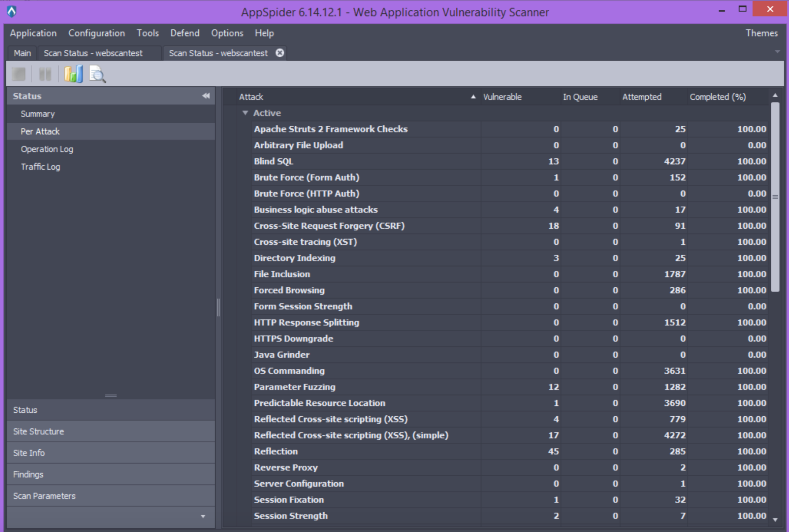Open the tab list dropdown arrow
Image resolution: width=789 pixels, height=532 pixels.
(x=777, y=52)
